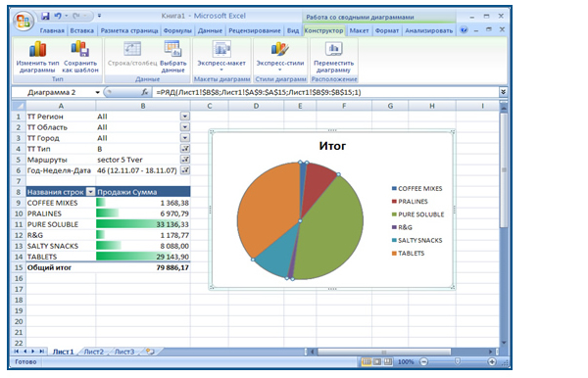Switch to Формат tab

tap(387, 30)
